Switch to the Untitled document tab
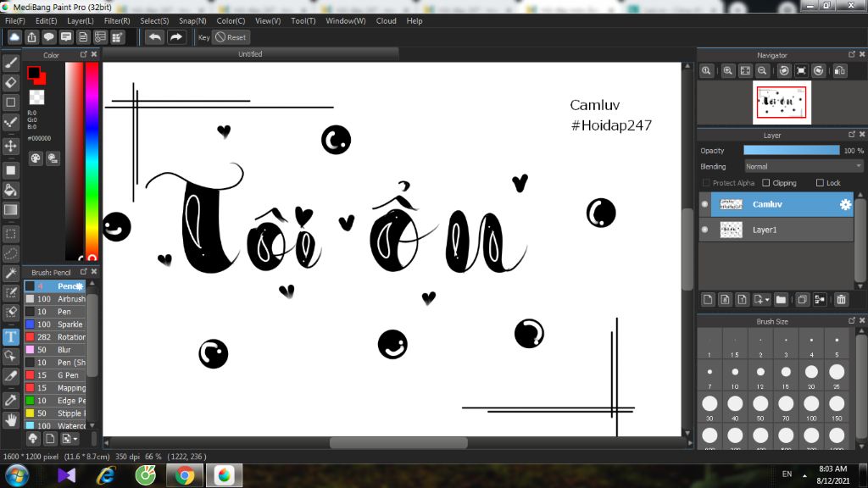This screenshot has width=868, height=488. tap(250, 53)
